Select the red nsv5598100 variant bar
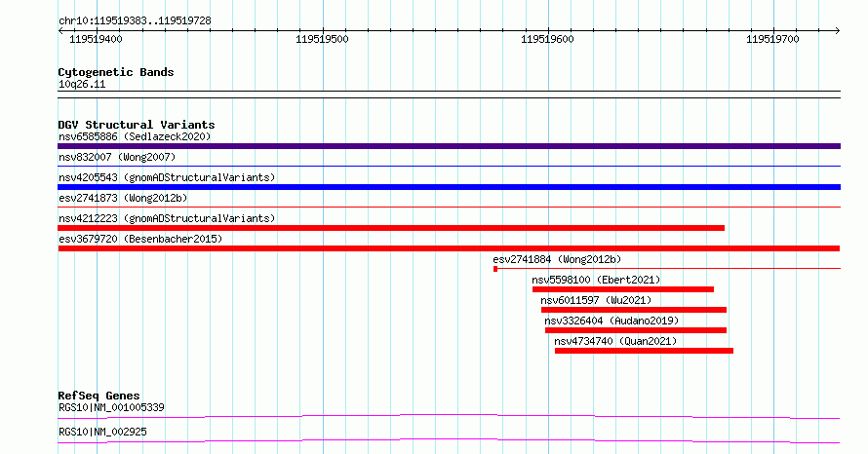This screenshot has height=454, width=868. pos(623,289)
